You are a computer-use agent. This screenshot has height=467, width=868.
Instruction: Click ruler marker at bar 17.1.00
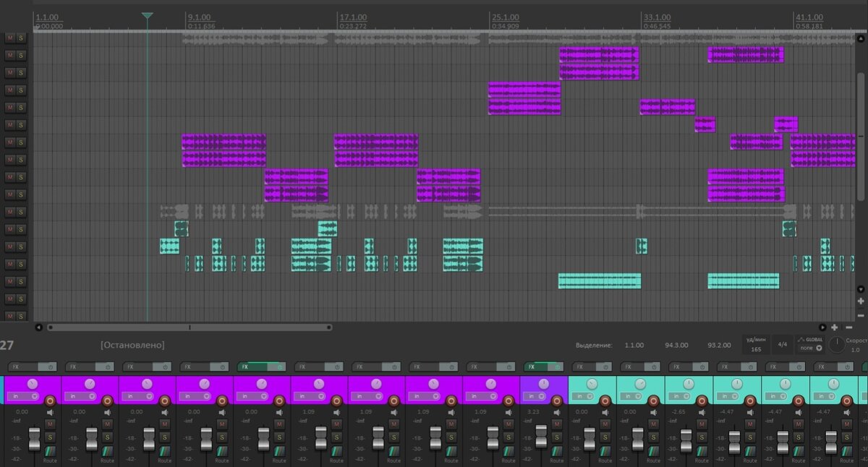[353, 17]
